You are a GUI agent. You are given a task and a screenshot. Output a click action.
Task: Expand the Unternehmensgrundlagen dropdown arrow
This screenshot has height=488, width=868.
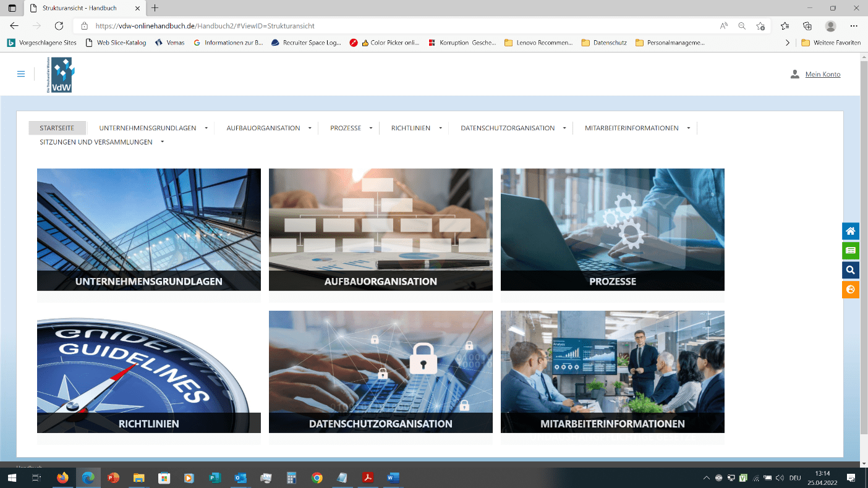coord(206,128)
